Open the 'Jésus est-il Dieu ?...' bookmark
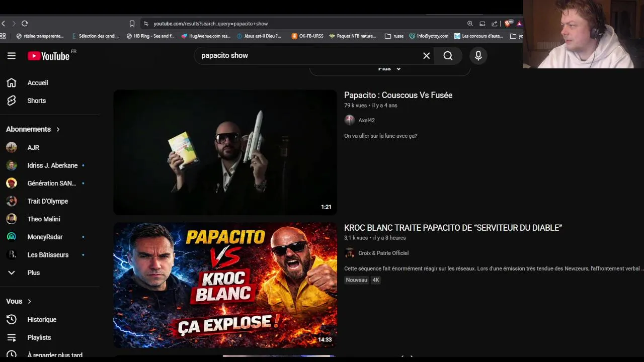 pyautogui.click(x=259, y=36)
